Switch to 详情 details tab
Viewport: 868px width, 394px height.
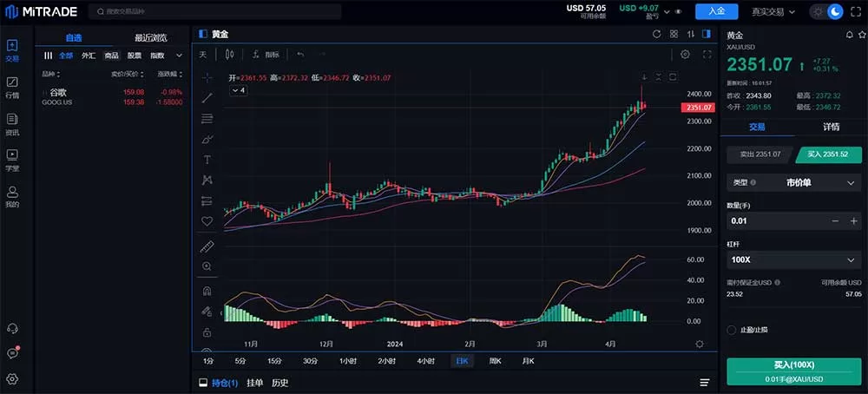[831, 127]
